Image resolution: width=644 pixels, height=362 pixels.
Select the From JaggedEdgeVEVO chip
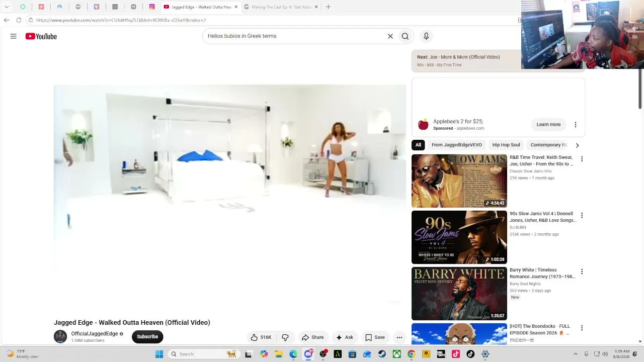(457, 145)
